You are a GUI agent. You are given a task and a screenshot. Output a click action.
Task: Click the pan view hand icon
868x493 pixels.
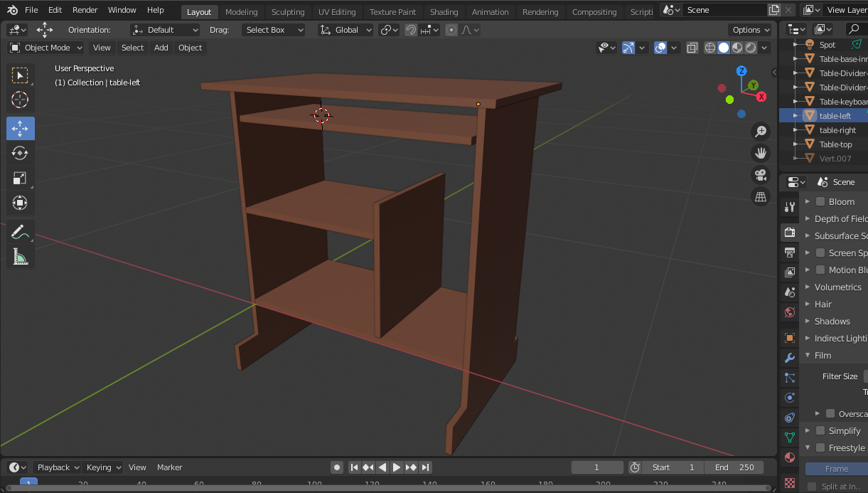pos(761,153)
